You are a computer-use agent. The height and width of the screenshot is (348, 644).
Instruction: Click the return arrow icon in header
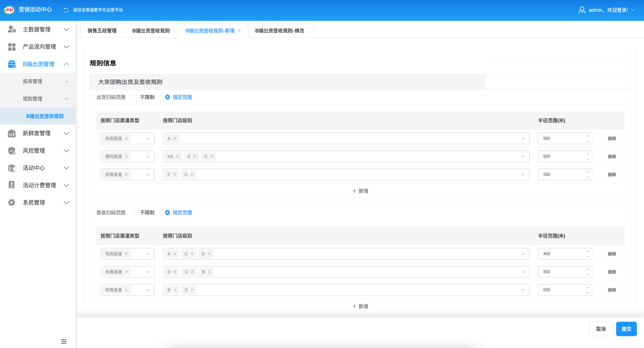tap(66, 10)
